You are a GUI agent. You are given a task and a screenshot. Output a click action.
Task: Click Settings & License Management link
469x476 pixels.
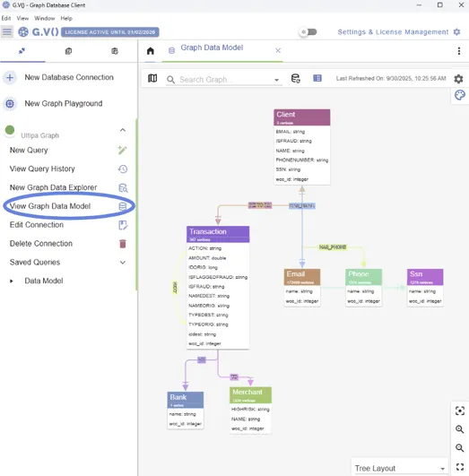click(393, 32)
